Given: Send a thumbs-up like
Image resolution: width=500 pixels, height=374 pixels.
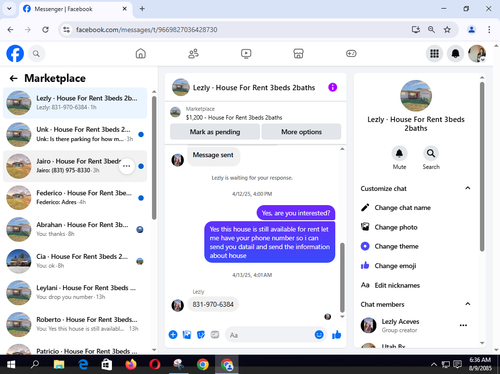Looking at the screenshot, I should [x=337, y=334].
